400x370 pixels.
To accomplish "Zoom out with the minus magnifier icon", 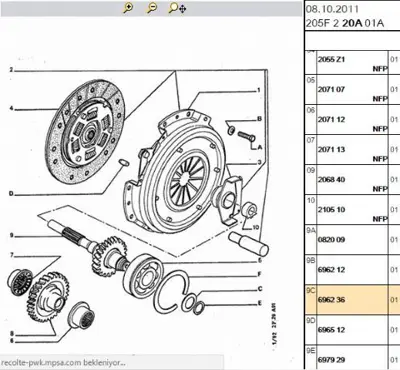I will pos(152,8).
